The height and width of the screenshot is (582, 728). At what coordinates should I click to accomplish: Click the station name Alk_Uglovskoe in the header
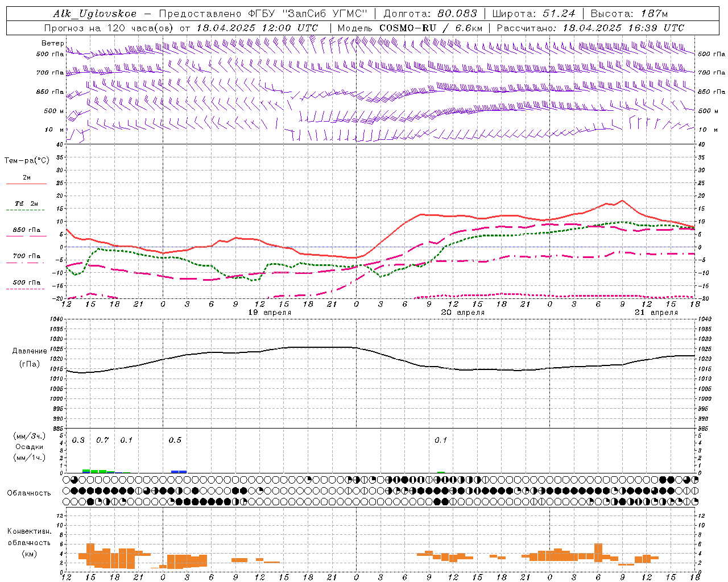click(95, 14)
